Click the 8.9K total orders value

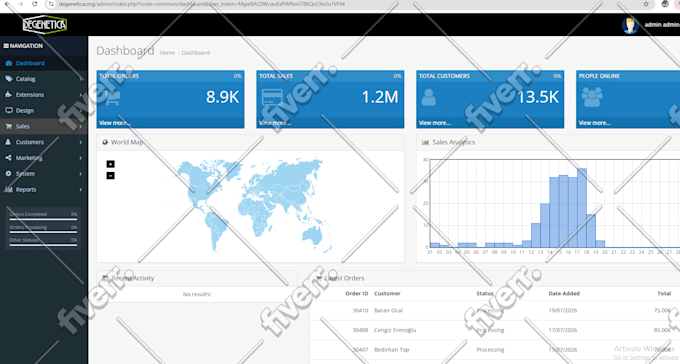coord(222,97)
